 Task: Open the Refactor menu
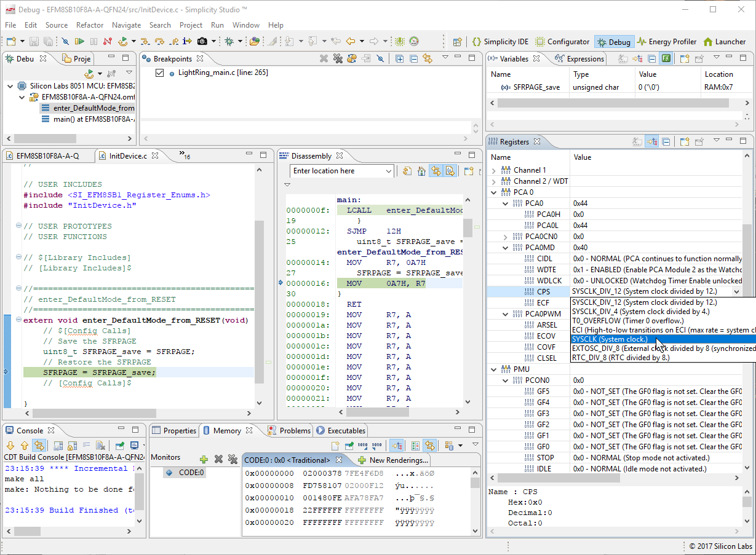90,25
